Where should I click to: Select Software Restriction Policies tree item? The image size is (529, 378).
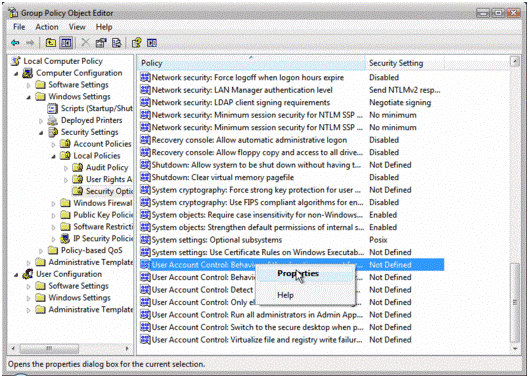tap(103, 226)
